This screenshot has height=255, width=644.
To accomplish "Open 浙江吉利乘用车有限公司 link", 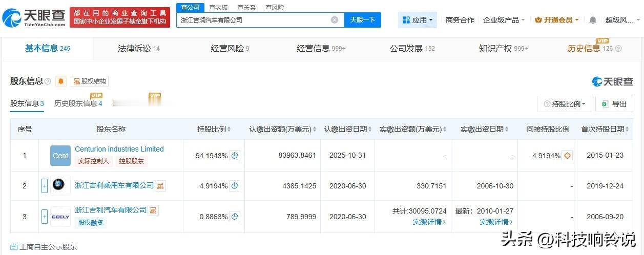I will click(114, 185).
